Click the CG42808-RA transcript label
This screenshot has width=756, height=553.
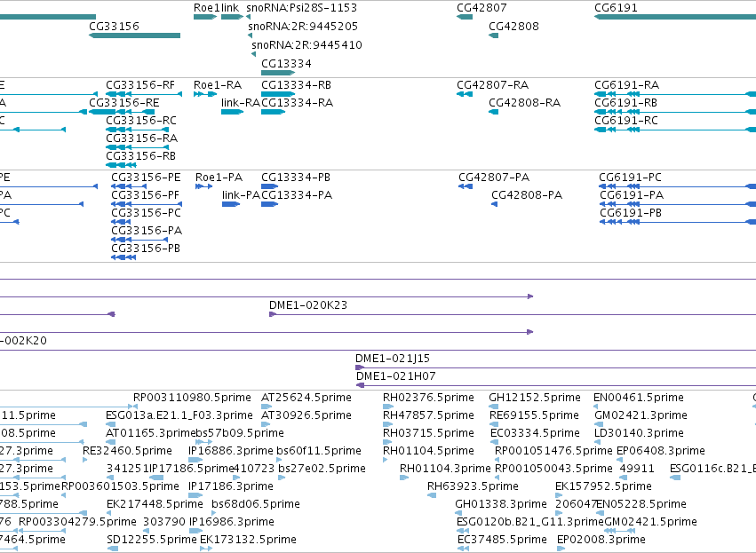(x=524, y=103)
